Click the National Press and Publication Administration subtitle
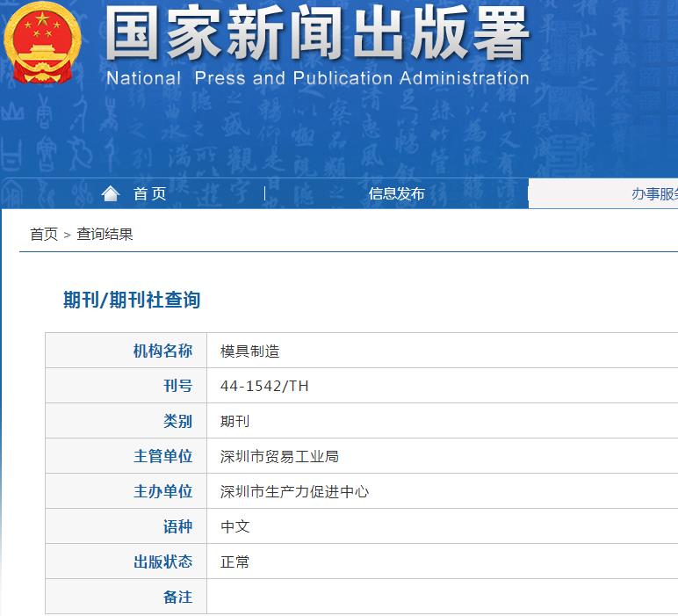Image resolution: width=678 pixels, height=616 pixels. click(x=317, y=78)
